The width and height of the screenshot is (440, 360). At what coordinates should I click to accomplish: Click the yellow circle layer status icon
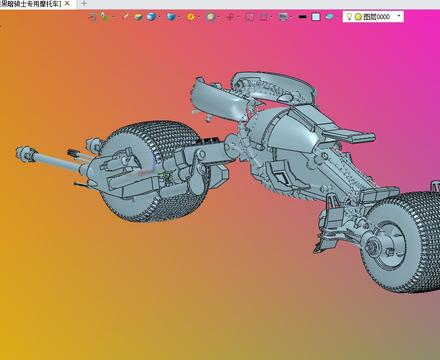[x=358, y=17]
